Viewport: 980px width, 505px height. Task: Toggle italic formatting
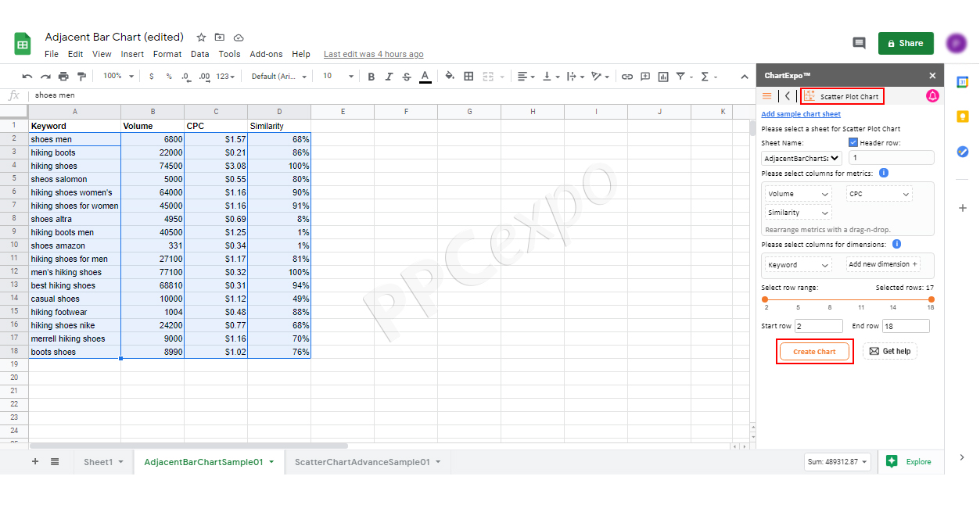[x=389, y=77]
